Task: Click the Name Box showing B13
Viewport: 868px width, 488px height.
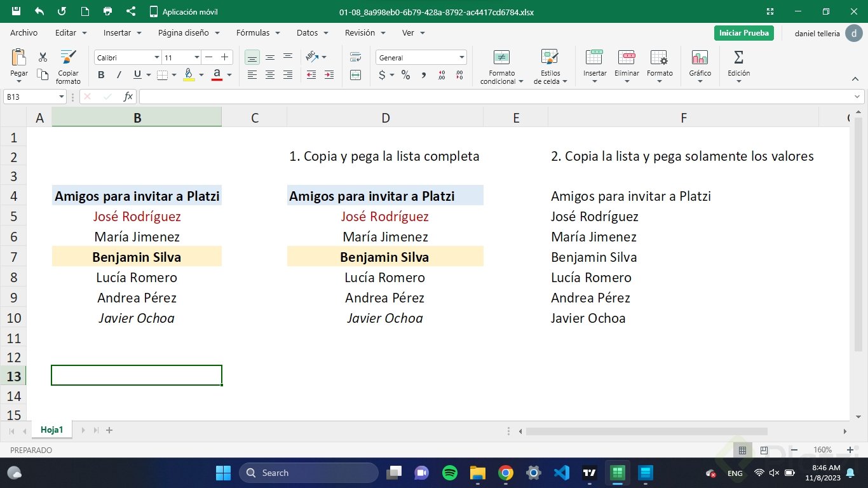Action: [x=35, y=97]
